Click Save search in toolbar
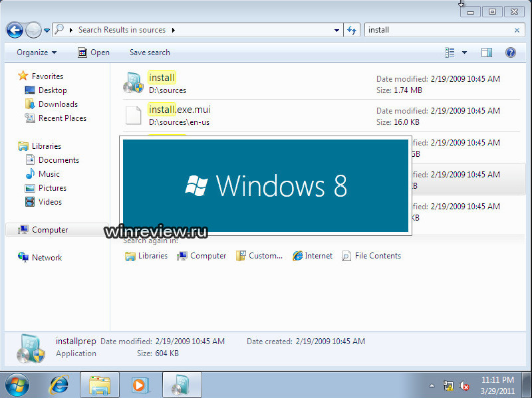Viewport: 532px width, 398px height. click(x=150, y=52)
